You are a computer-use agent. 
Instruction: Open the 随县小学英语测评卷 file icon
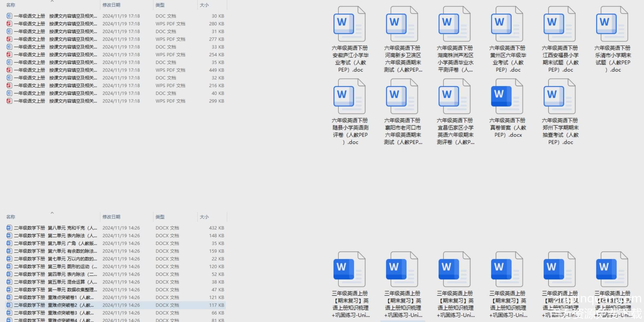point(349,97)
